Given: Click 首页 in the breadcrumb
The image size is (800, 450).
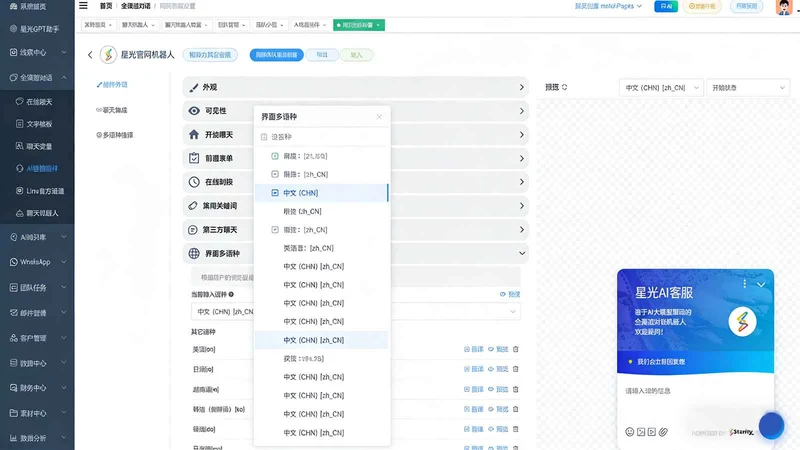Looking at the screenshot, I should click(106, 6).
